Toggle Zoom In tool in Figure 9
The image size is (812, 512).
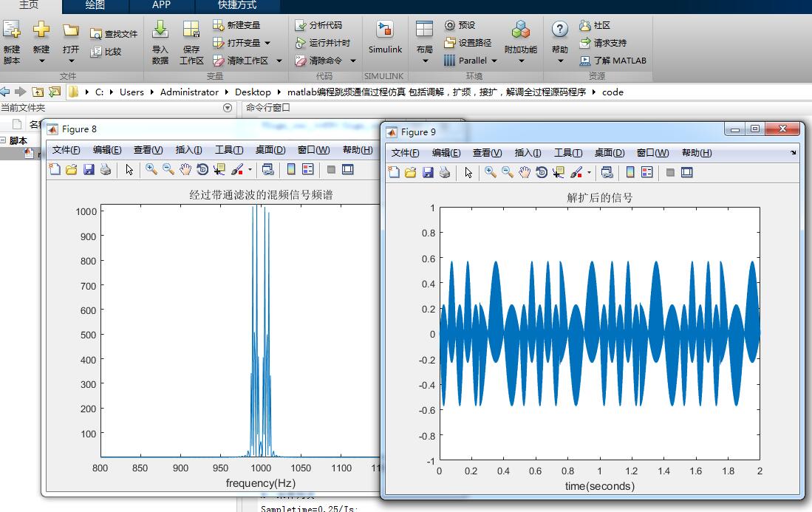click(491, 172)
